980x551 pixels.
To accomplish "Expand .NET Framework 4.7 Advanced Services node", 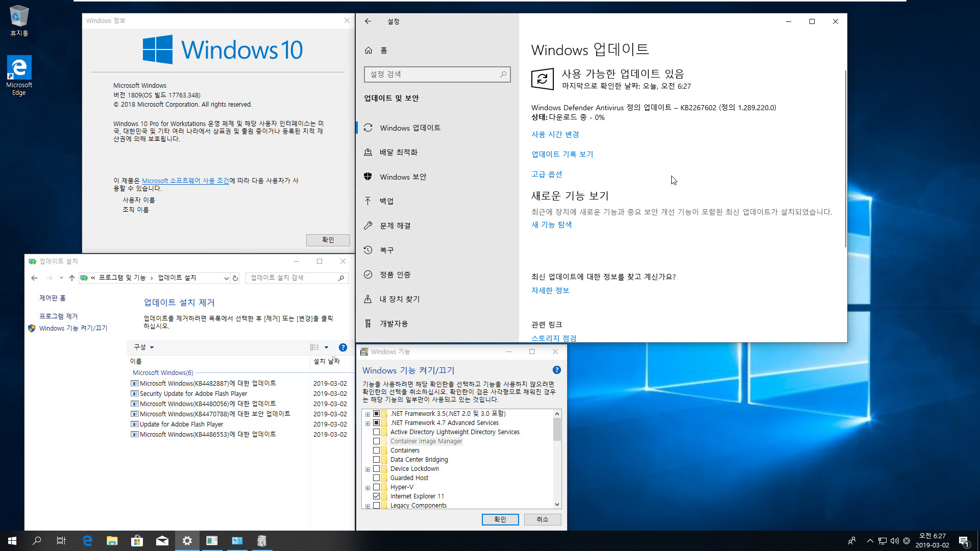I will 367,423.
